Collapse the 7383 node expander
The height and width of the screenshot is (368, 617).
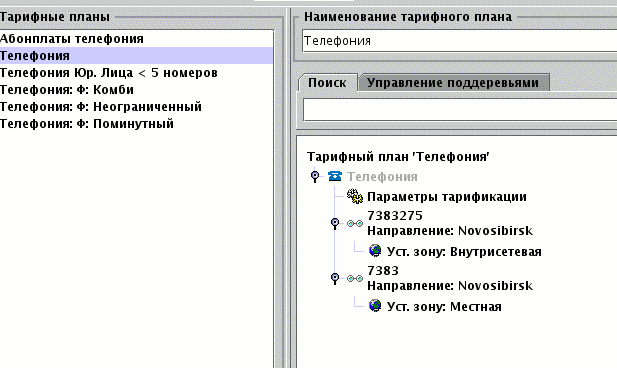pos(335,278)
